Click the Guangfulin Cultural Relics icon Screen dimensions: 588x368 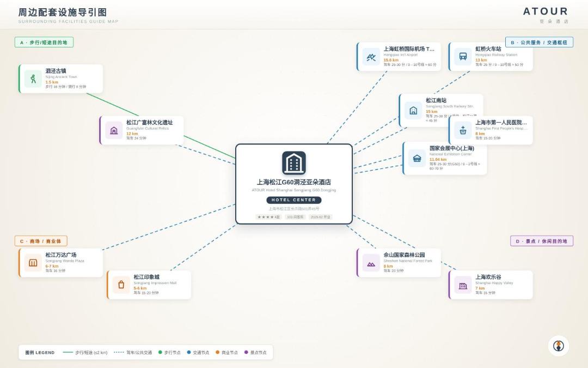click(114, 130)
